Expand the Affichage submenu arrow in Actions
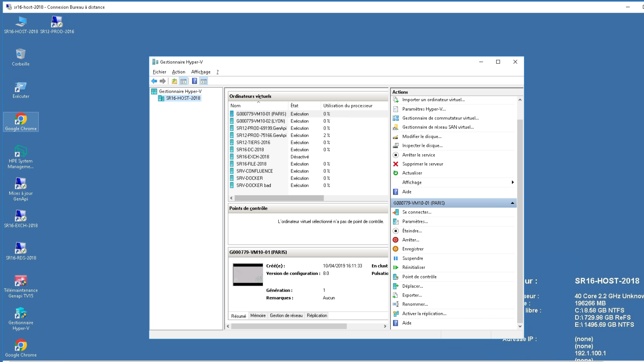 pos(513,182)
